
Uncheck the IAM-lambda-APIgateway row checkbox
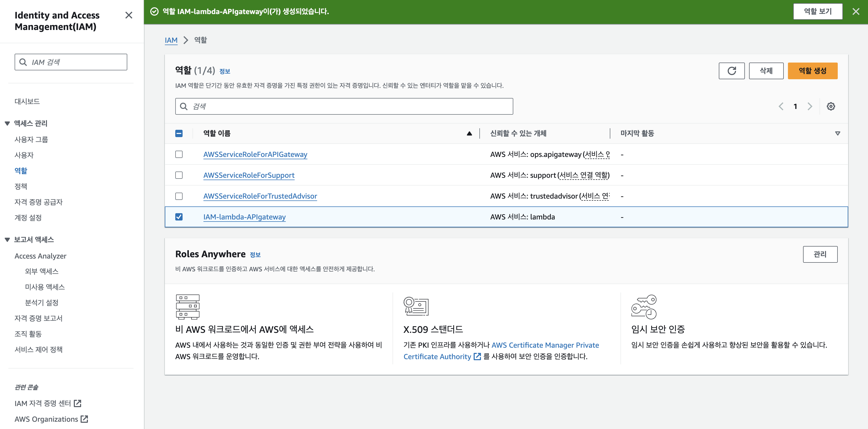[179, 217]
